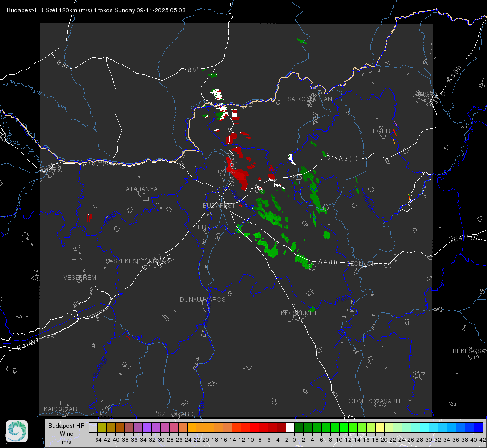Pick the purple swatch above the -34 label
487x448 pixels.
[x=147, y=427]
